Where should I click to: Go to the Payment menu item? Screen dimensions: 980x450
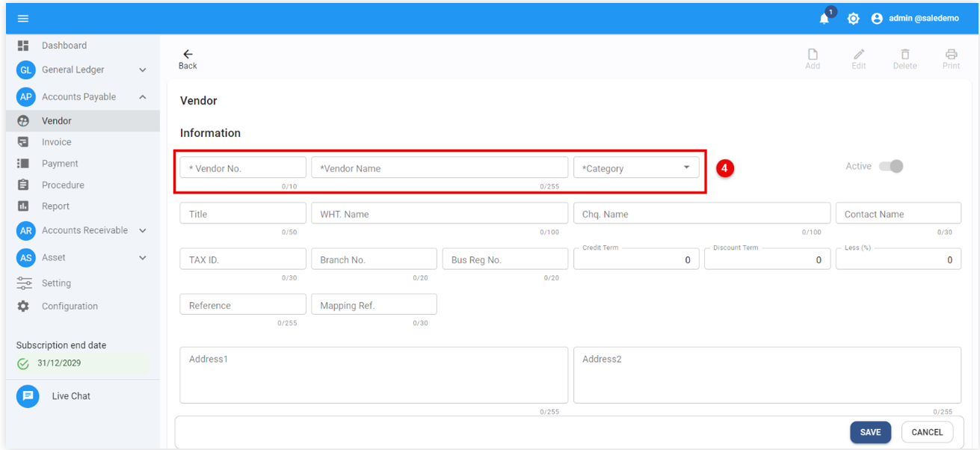60,164
